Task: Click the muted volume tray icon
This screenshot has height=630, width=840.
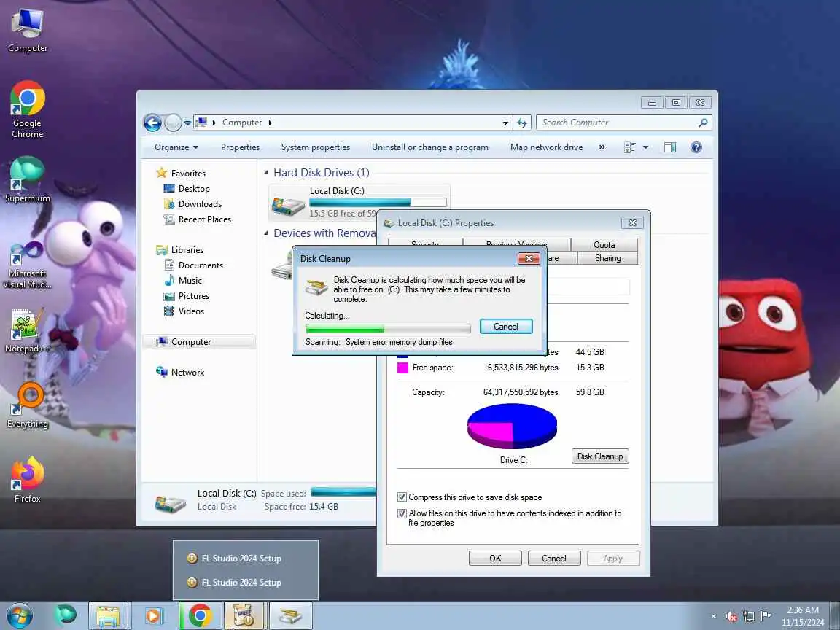Action: pos(731,617)
